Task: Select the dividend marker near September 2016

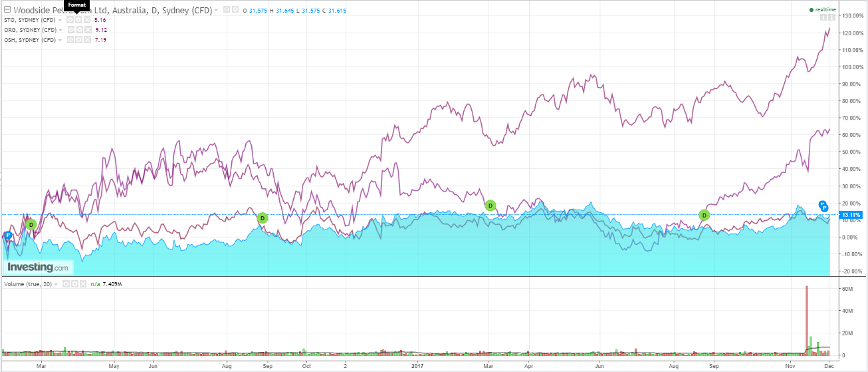Action: 263,218
